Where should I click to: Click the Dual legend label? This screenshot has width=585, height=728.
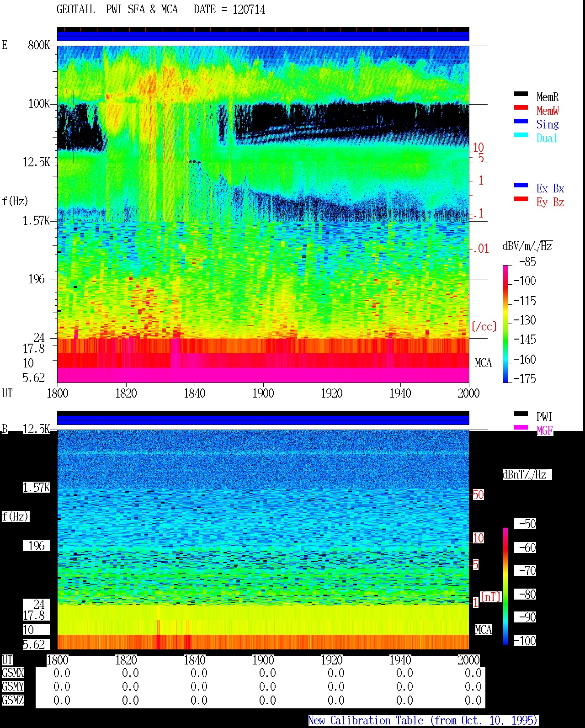click(548, 138)
